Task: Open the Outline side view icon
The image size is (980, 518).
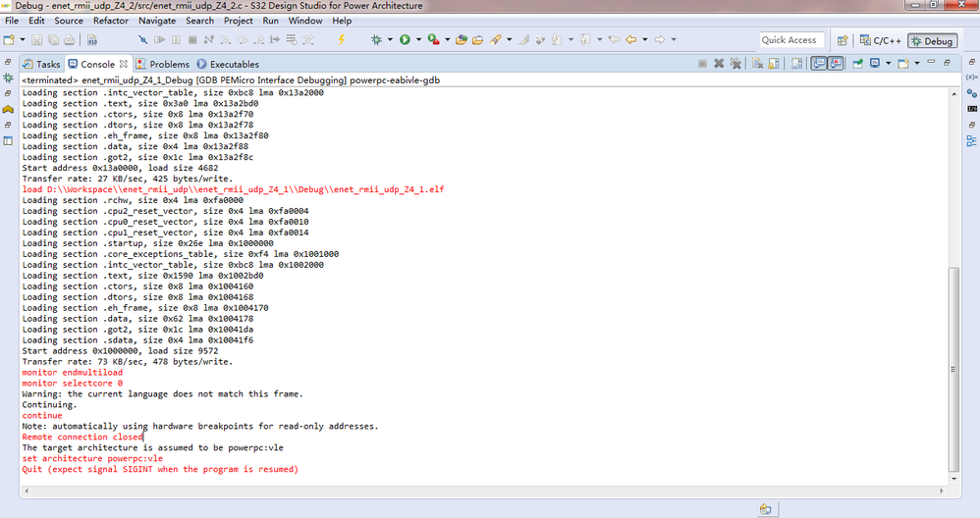Action: click(x=972, y=141)
